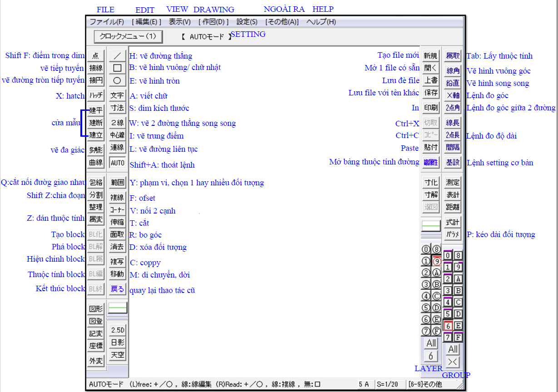The width and height of the screenshot is (558, 392).
Task: Open the 設定(S) settings menu
Action: tap(247, 22)
